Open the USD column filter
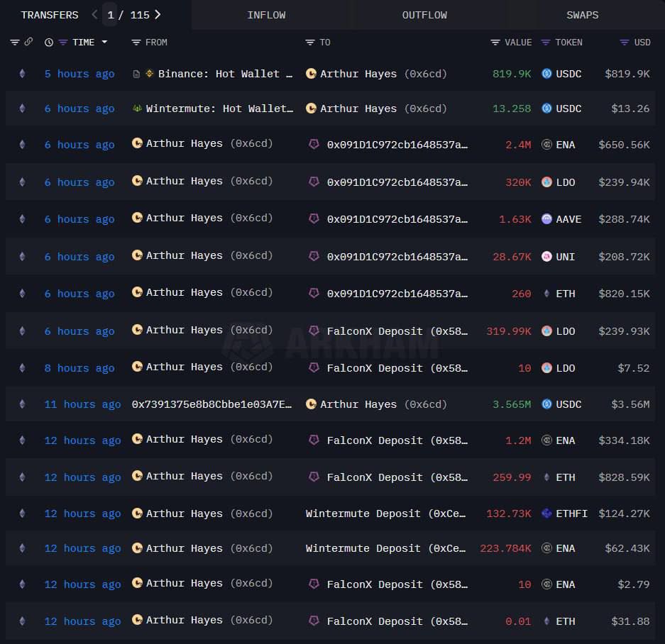The image size is (665, 644). (x=624, y=43)
